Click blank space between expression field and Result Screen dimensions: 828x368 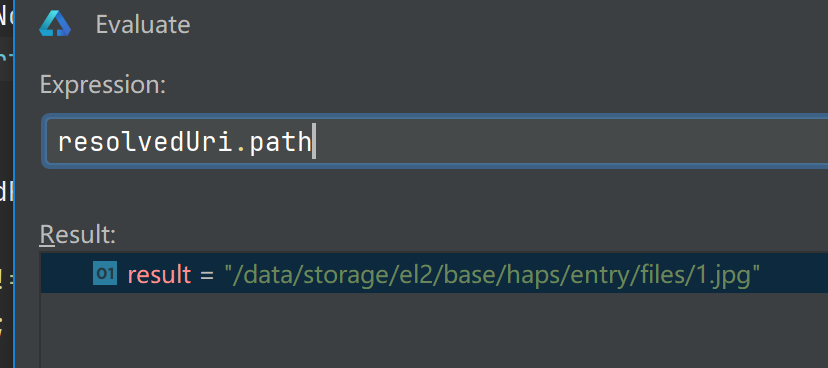(434, 195)
